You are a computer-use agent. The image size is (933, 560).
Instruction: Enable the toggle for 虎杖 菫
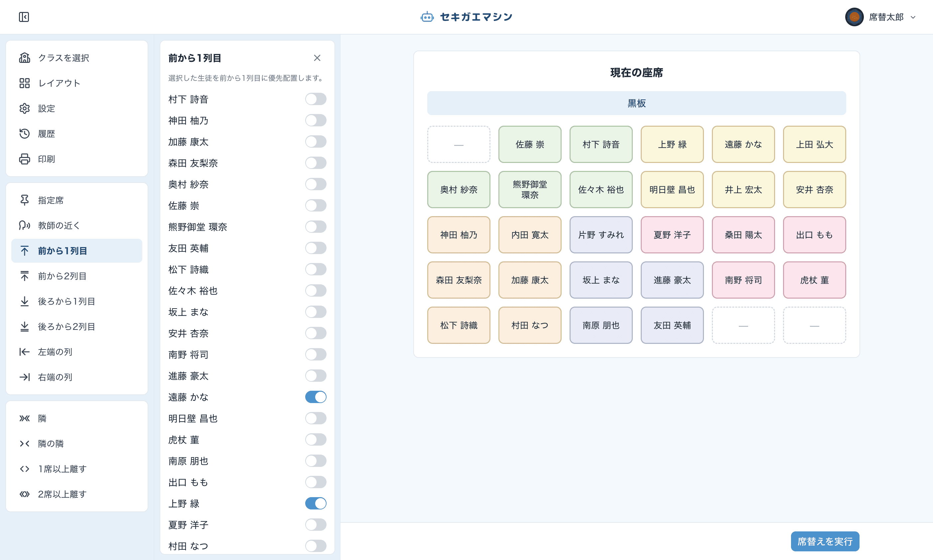click(x=316, y=440)
